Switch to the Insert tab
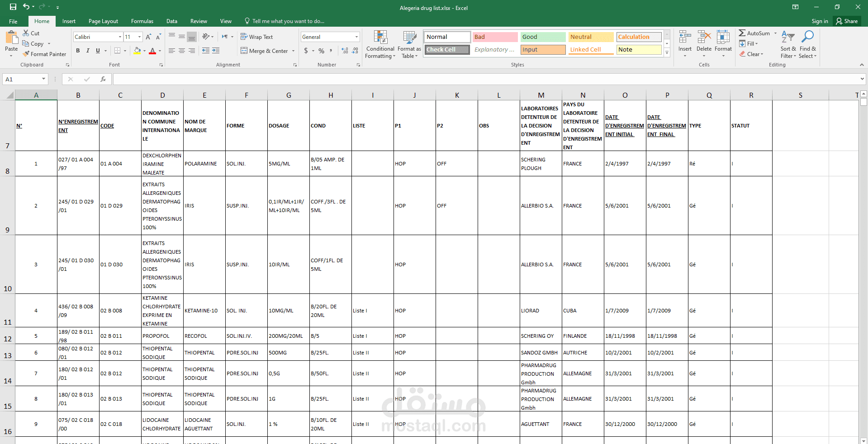Viewport: 868px width, 444px height. (69, 21)
